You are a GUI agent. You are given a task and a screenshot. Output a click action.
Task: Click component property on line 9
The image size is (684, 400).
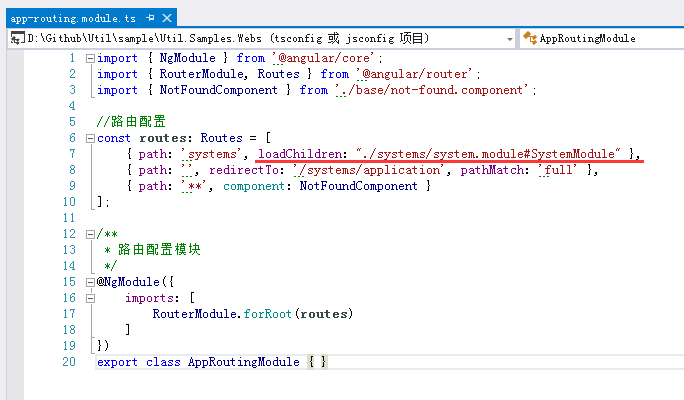point(253,186)
